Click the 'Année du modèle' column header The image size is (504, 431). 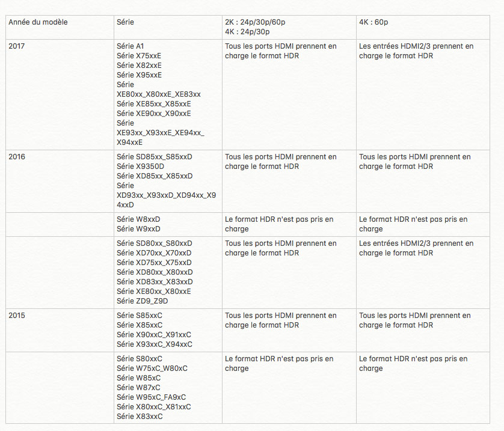click(38, 22)
